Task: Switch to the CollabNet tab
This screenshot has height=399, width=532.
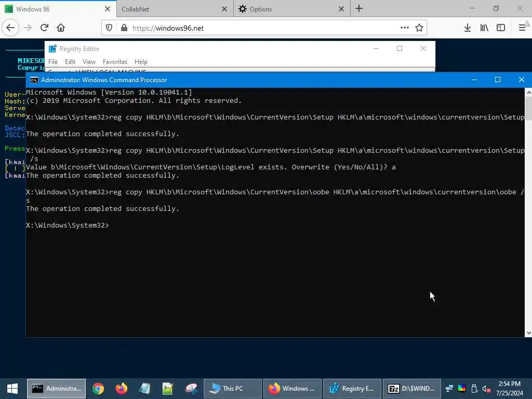Action: tap(175, 9)
